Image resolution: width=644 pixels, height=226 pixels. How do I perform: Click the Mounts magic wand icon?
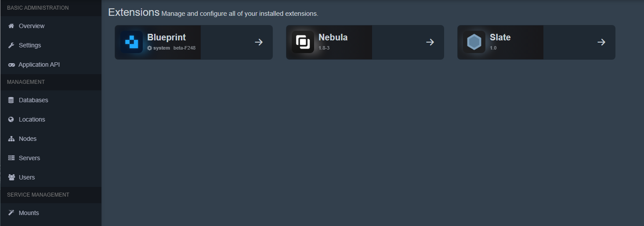[x=11, y=213]
